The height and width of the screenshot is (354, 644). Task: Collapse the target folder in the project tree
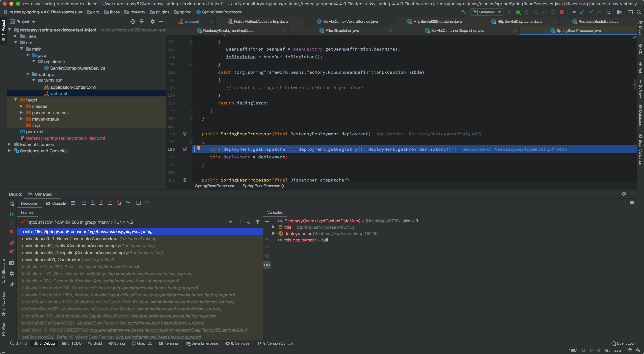pos(15,100)
